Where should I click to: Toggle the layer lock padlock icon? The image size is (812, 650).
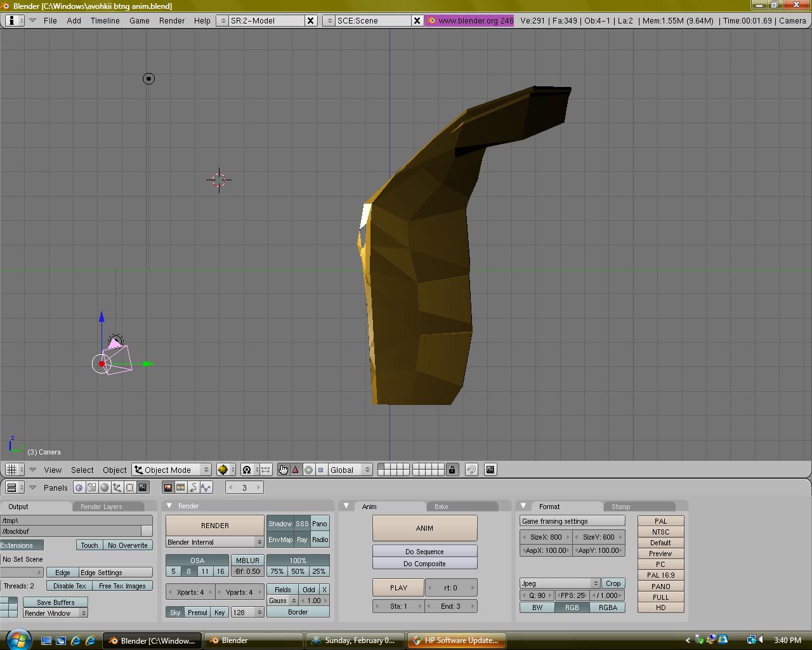point(452,470)
